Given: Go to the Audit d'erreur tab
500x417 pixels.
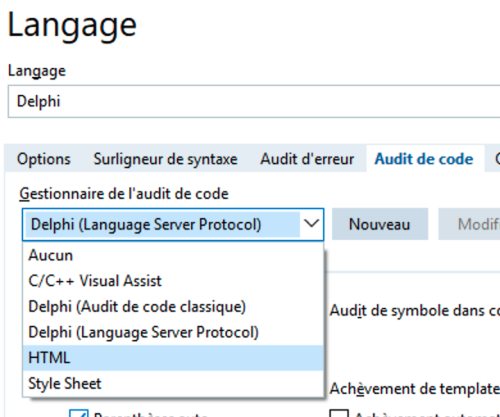Looking at the screenshot, I should [x=307, y=159].
